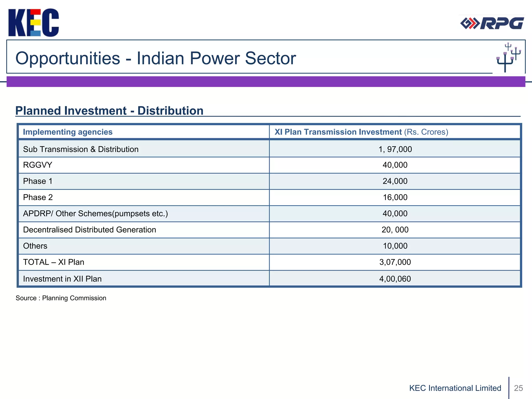
Task: Select the slide title 'Opportunities - Indian Power Sector'
Action: point(156,58)
